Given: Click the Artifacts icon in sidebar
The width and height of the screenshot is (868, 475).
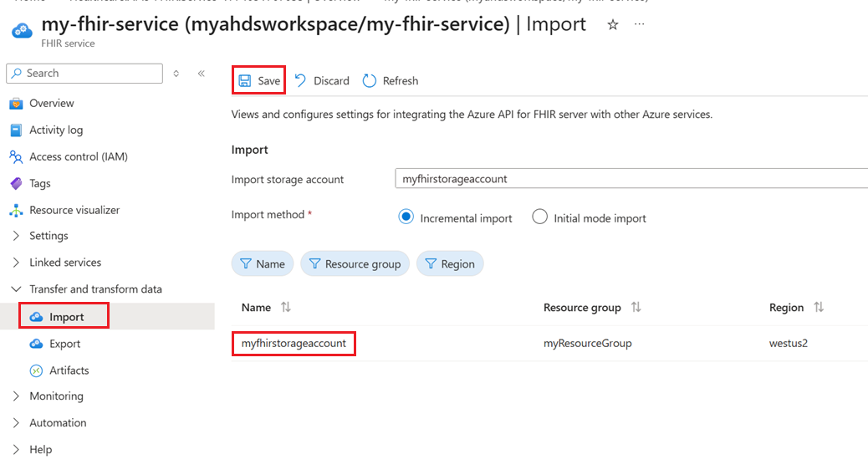Looking at the screenshot, I should [x=36, y=370].
